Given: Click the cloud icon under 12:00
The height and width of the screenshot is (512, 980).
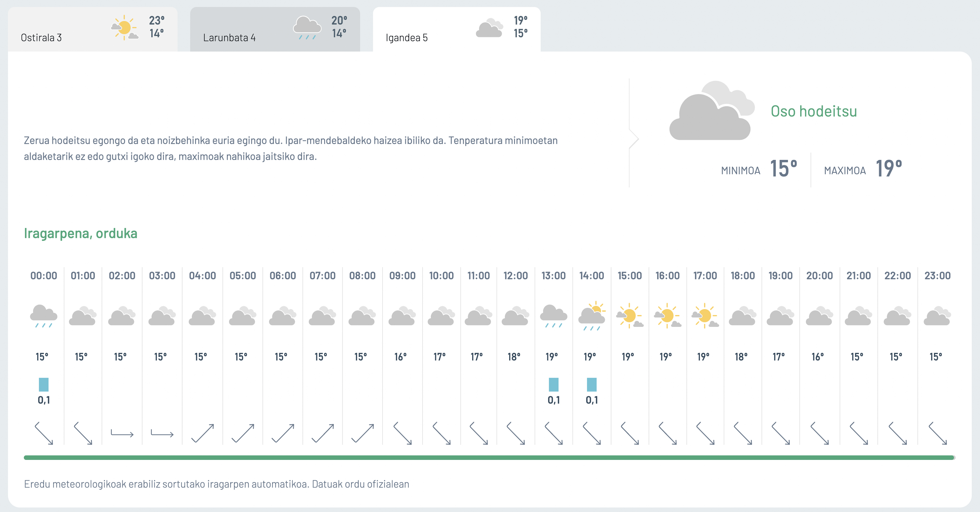Looking at the screenshot, I should click(515, 315).
